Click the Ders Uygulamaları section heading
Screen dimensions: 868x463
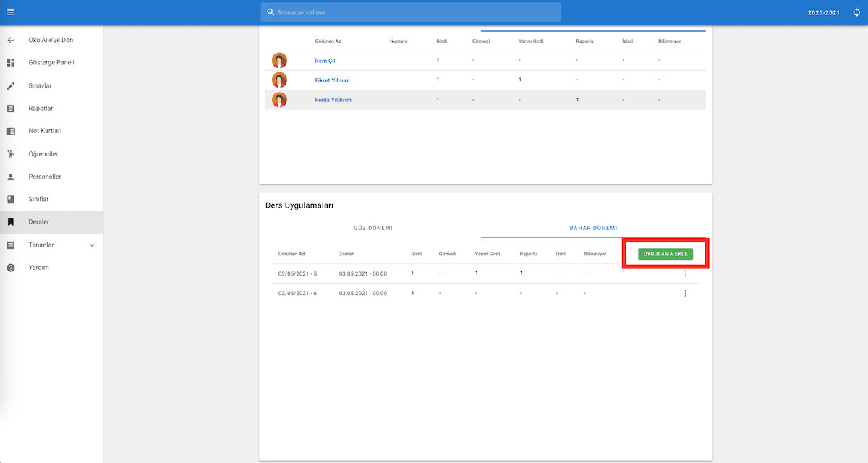coord(299,205)
